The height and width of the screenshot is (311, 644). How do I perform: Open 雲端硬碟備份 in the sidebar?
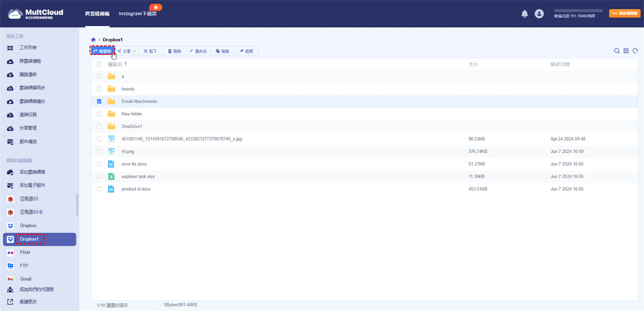click(32, 101)
